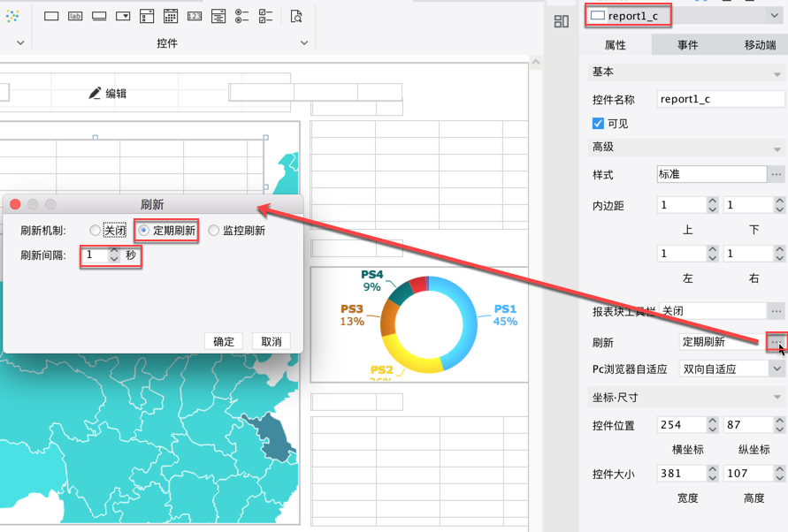Select the 定期刷新 radio button
Viewport: 788px width, 532px height.
(x=144, y=231)
